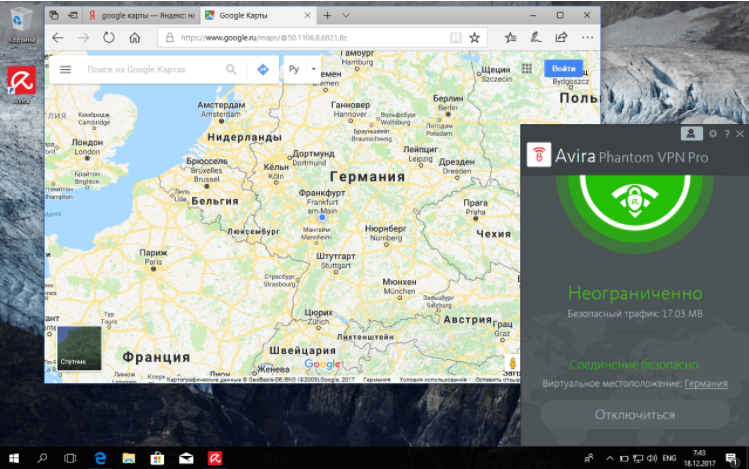Show set-aside tabs in Edge
Viewport: 749px width, 469px height.
pos(54,15)
